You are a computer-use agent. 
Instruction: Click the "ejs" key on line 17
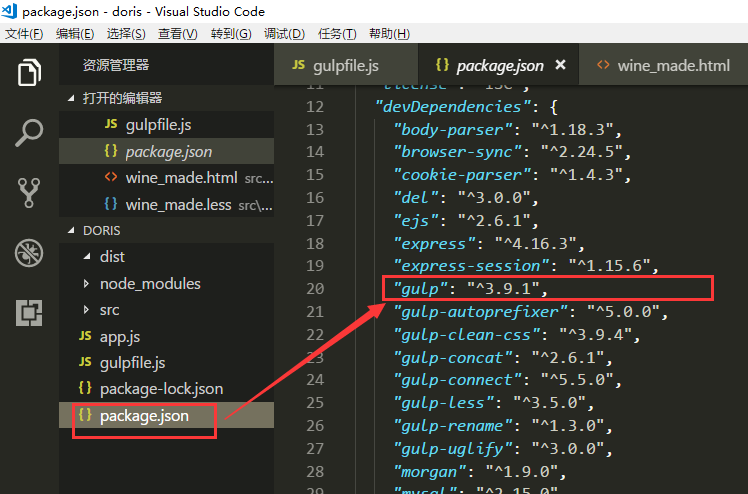416,220
